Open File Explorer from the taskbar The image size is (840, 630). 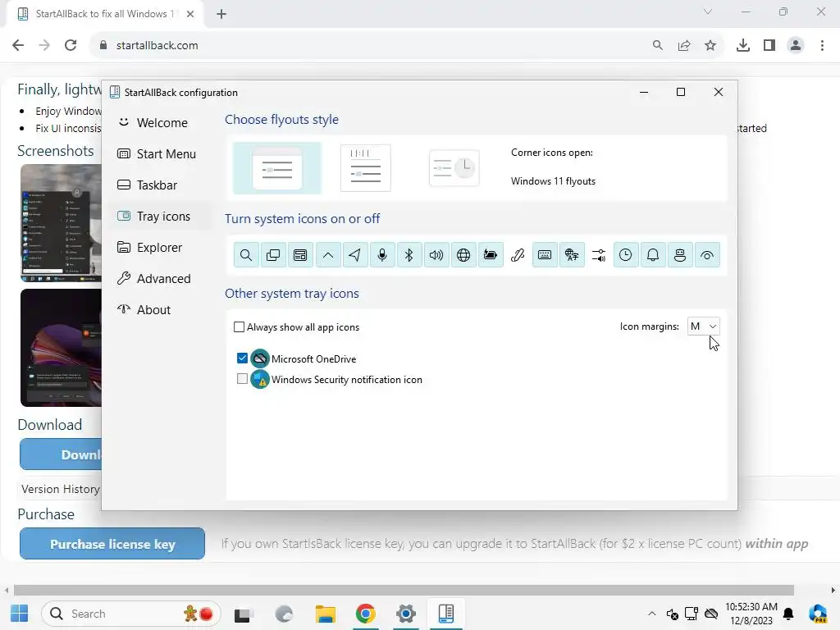pyautogui.click(x=325, y=614)
